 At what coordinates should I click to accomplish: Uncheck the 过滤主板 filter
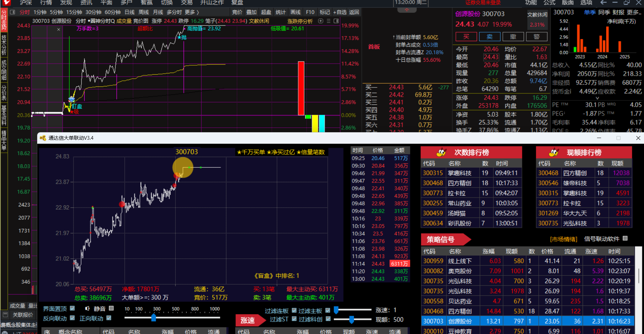point(328,310)
